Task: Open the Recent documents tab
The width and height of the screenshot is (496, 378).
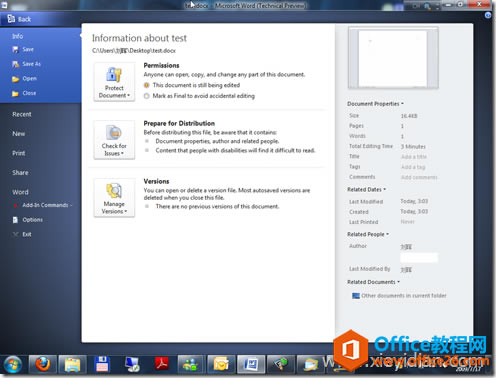Action: click(22, 114)
